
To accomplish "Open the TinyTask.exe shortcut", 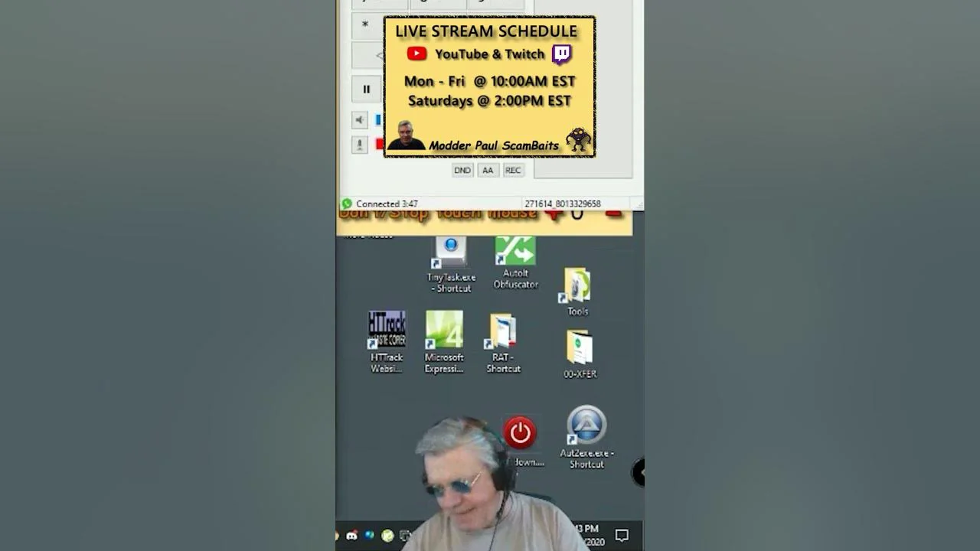I will click(x=451, y=254).
